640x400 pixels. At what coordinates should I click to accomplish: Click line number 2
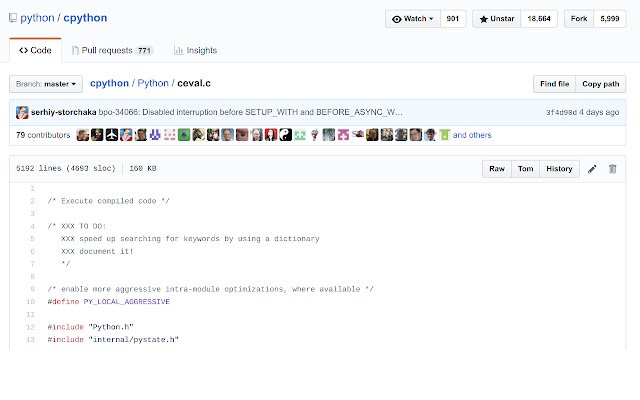pyautogui.click(x=32, y=201)
